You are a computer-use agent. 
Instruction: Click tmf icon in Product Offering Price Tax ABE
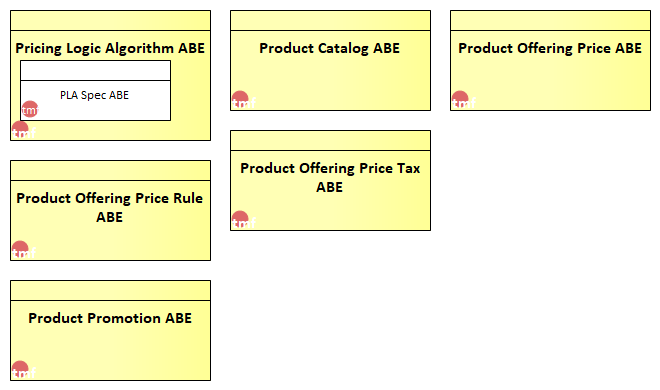pyautogui.click(x=243, y=220)
